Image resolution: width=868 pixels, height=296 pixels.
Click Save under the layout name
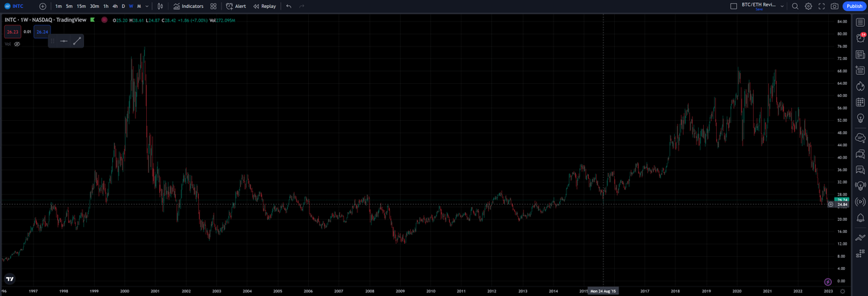759,9
